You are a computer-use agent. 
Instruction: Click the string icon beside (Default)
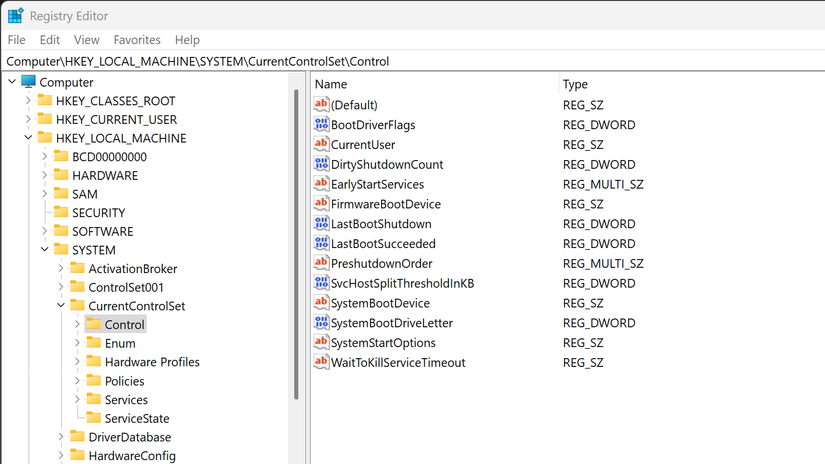coord(321,104)
